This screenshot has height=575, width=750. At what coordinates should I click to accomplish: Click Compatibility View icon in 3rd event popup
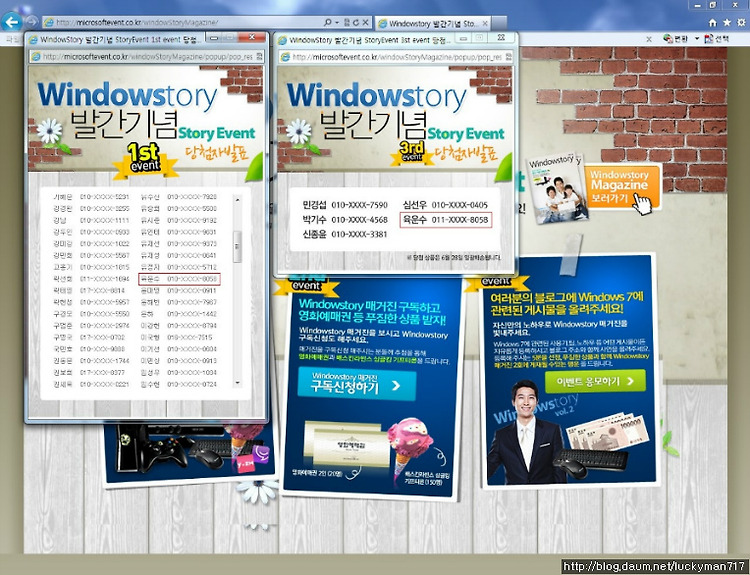coord(509,57)
